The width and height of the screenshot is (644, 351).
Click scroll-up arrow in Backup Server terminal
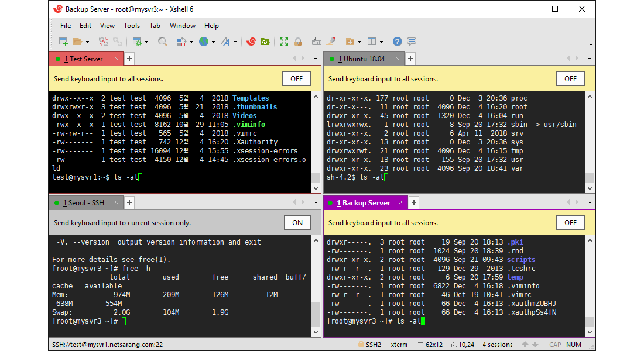(590, 240)
